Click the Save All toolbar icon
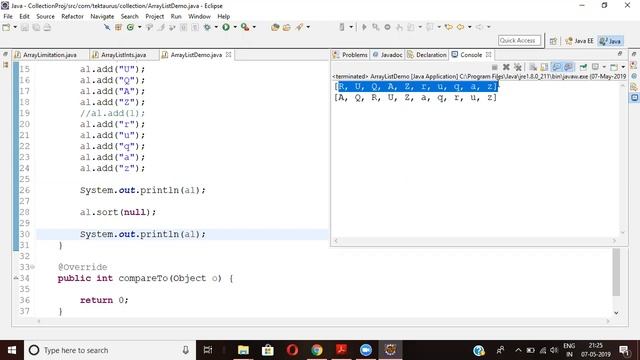 click(x=36, y=27)
